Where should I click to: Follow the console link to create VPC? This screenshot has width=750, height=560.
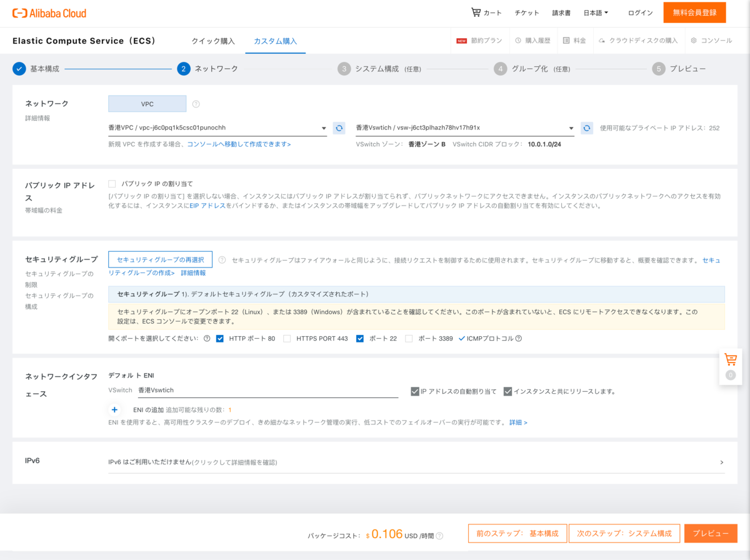239,144
